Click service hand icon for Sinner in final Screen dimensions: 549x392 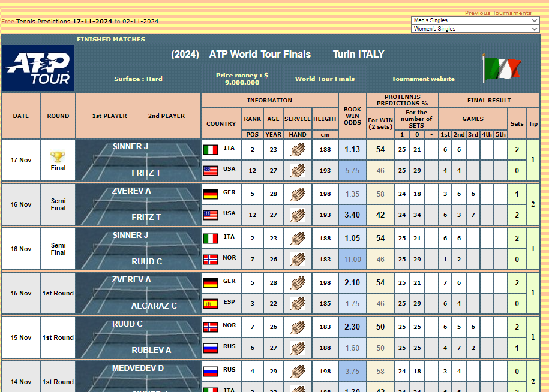tap(297, 150)
